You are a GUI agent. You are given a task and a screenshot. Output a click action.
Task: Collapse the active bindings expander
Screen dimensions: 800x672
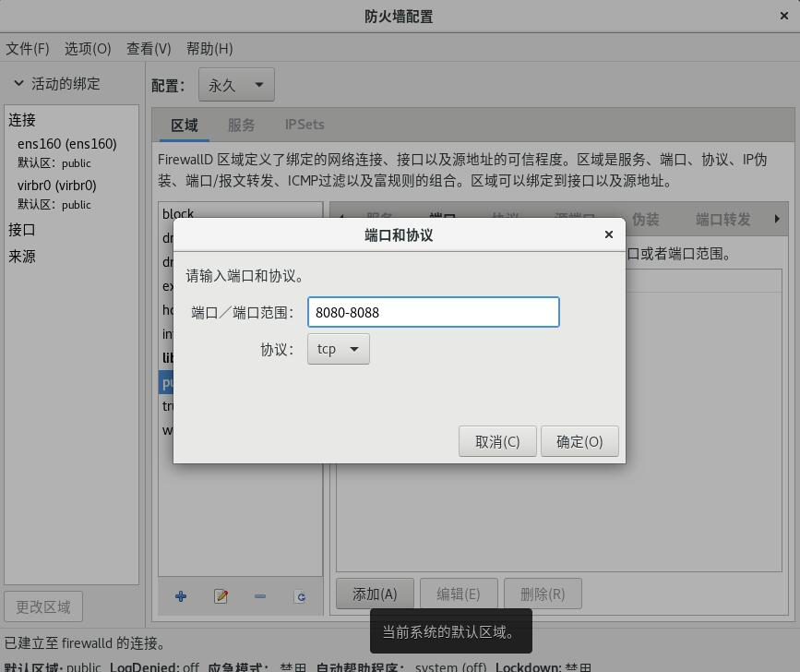coord(18,83)
